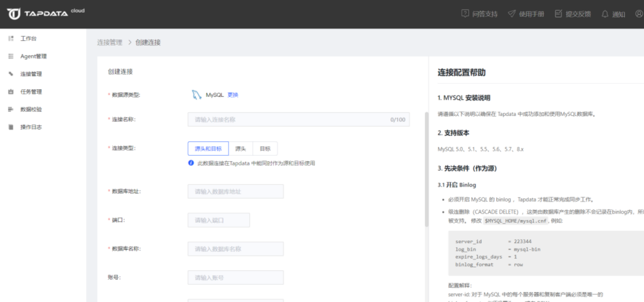Click the 工作台 sidebar icon

[11, 38]
